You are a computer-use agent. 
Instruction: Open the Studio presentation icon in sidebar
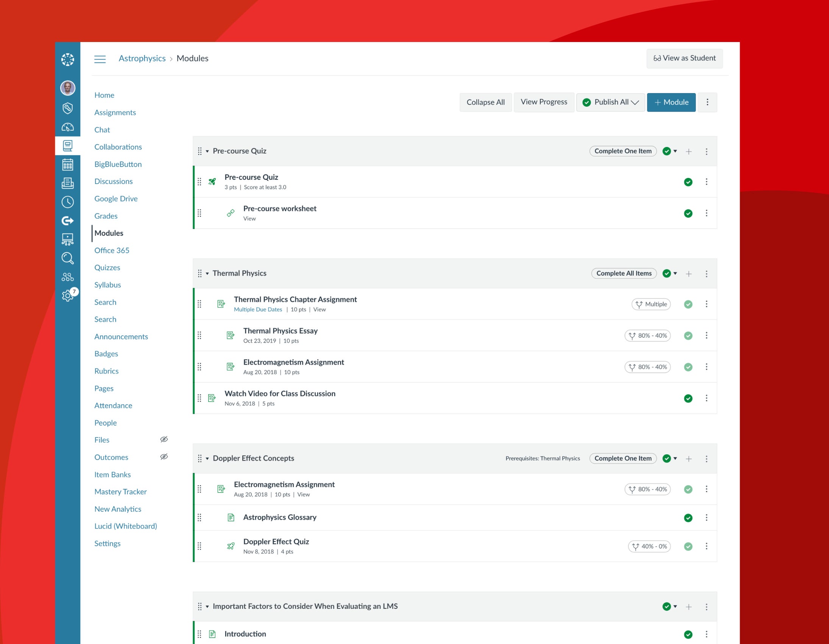coord(67,239)
